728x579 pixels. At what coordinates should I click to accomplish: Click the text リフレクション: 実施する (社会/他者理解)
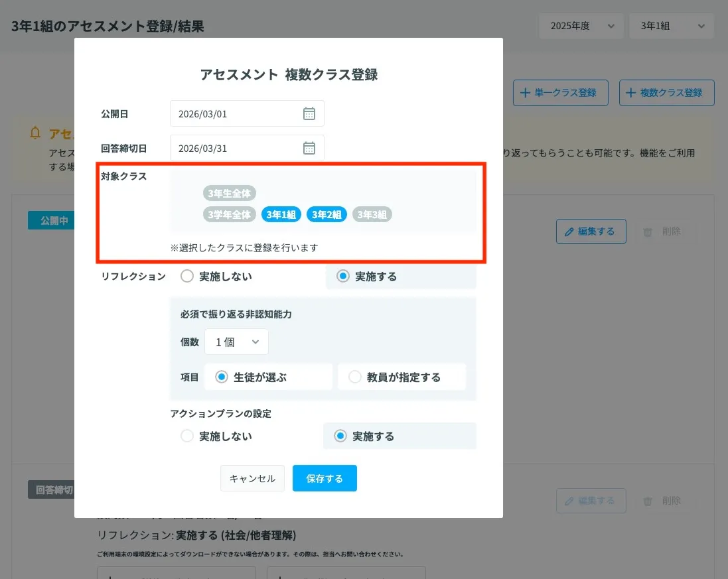tap(196, 535)
